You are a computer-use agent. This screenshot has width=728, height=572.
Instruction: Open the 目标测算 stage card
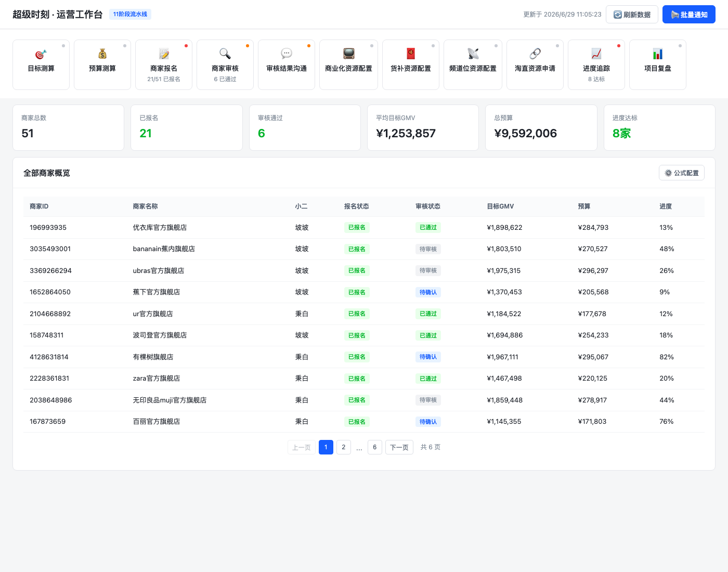[x=41, y=65]
